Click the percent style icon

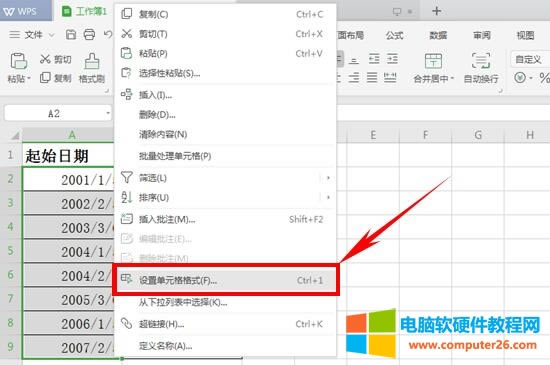(x=545, y=77)
